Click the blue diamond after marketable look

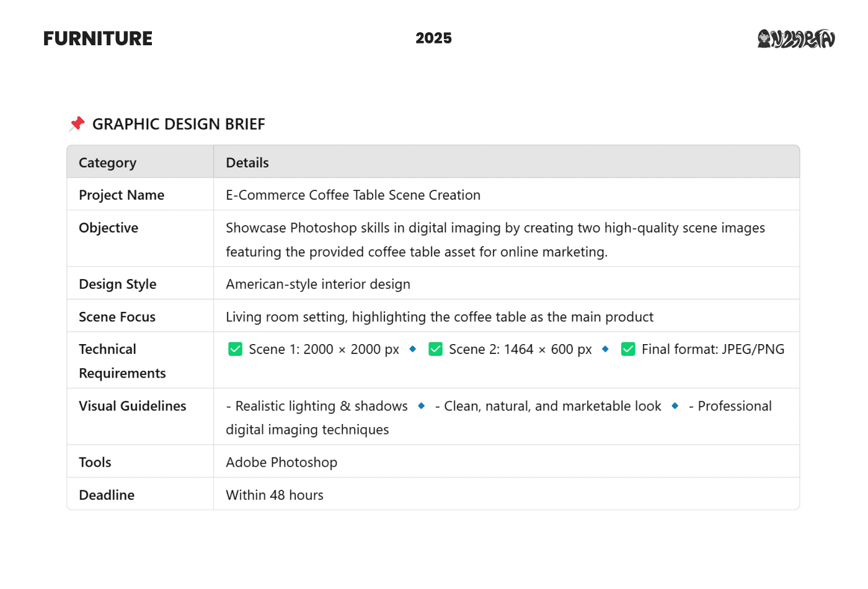(675, 405)
